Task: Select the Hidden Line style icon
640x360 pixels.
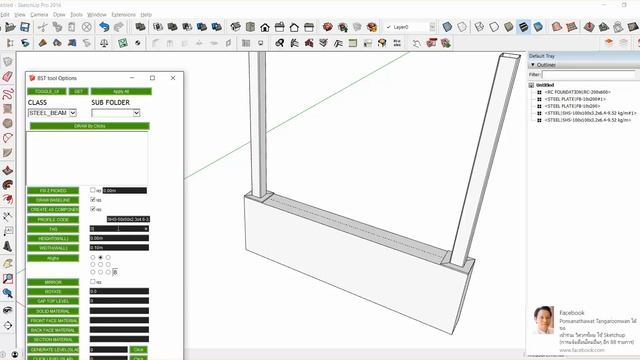Action: [494, 27]
